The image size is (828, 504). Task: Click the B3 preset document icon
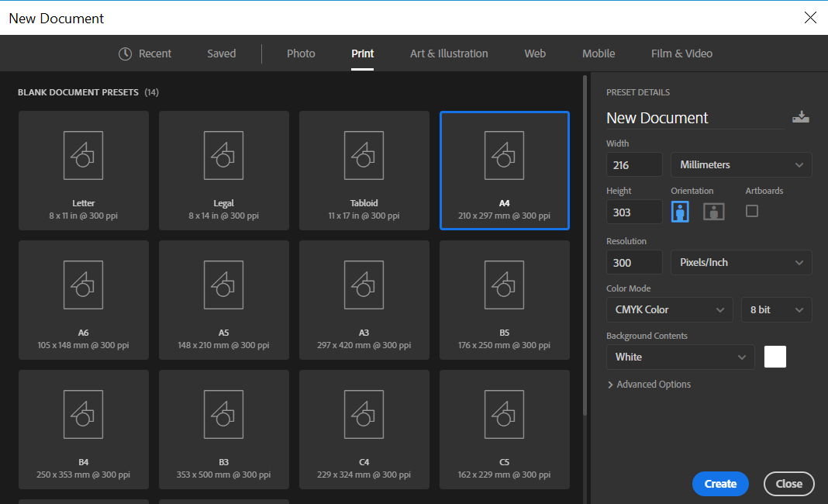click(x=224, y=414)
